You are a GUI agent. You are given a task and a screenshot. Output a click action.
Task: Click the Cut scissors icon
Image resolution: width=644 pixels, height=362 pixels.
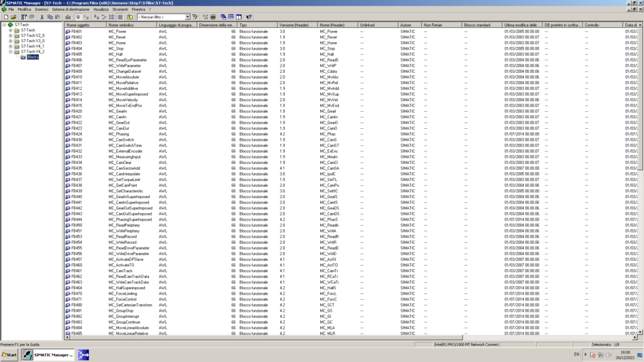pos(42,17)
